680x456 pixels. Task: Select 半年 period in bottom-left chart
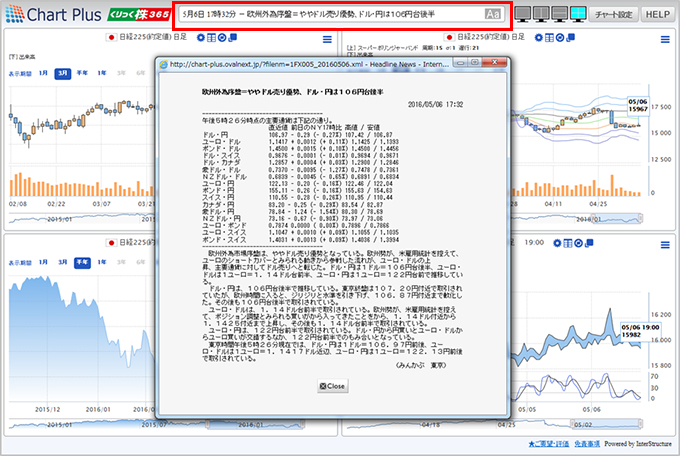point(82,262)
